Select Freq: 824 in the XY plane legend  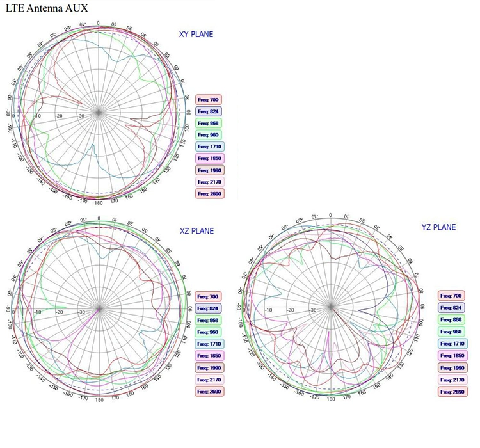(208, 111)
